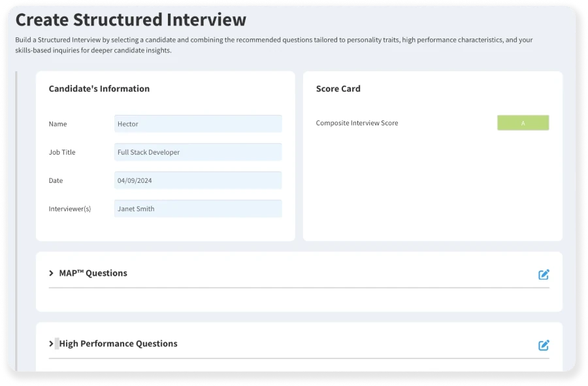Viewport: 588px width, 386px height.
Task: Expand the MAP Questions section chevron
Action: [52, 273]
